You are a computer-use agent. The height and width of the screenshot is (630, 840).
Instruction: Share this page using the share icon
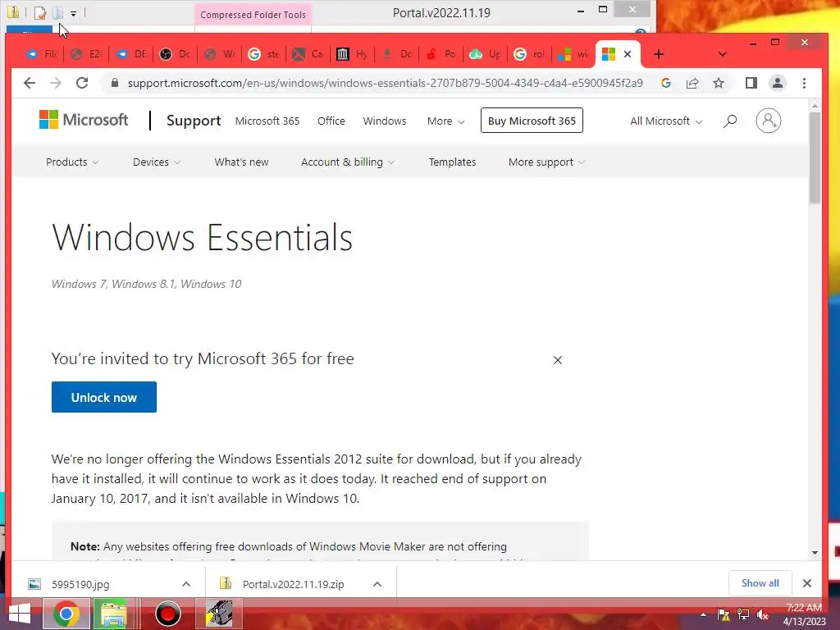[x=692, y=83]
